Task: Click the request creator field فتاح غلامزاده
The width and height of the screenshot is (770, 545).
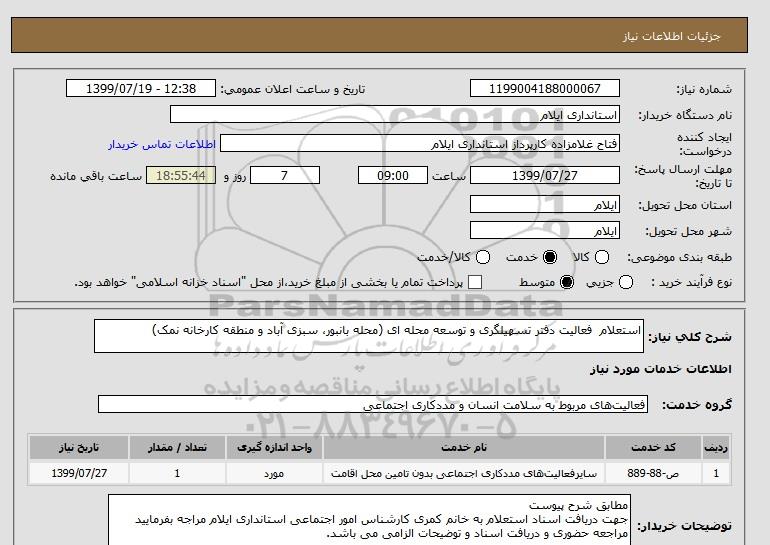Action: click(420, 144)
